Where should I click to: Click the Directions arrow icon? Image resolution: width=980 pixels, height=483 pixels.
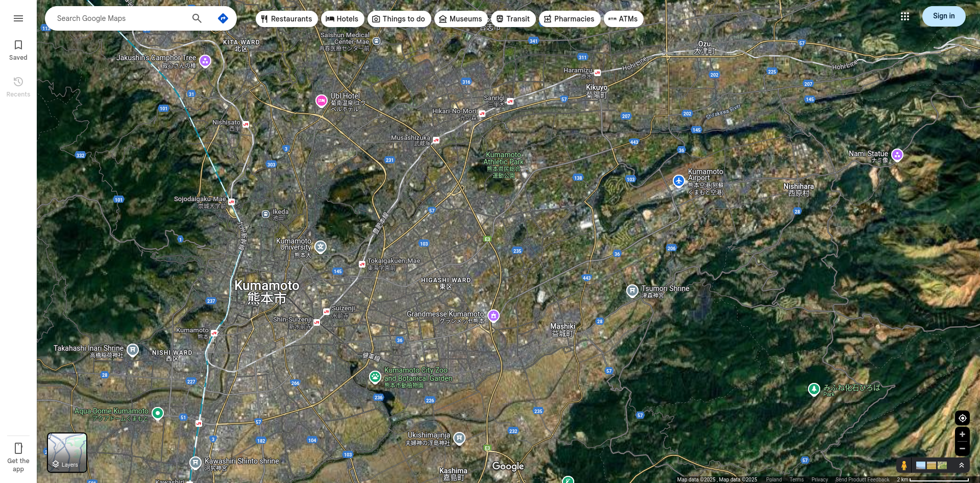pyautogui.click(x=223, y=18)
